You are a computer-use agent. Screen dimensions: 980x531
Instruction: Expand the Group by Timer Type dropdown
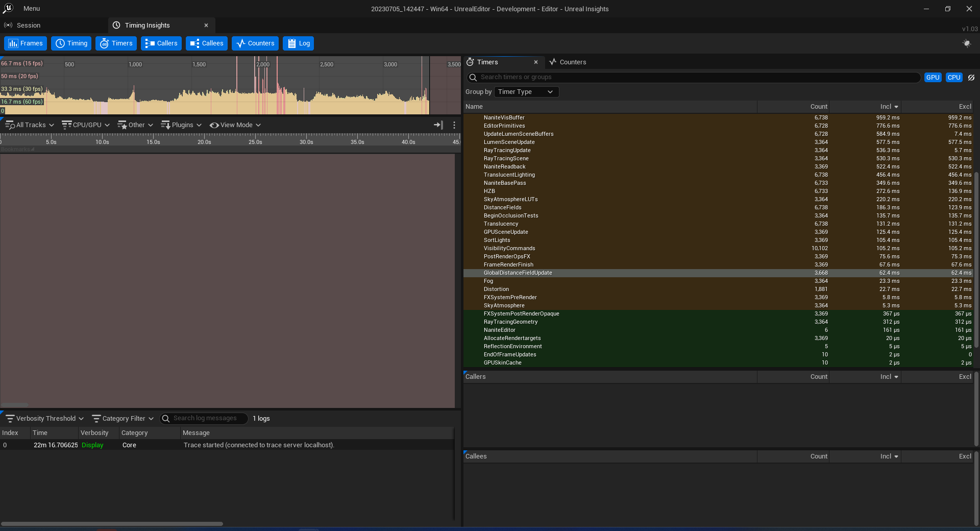pyautogui.click(x=526, y=92)
